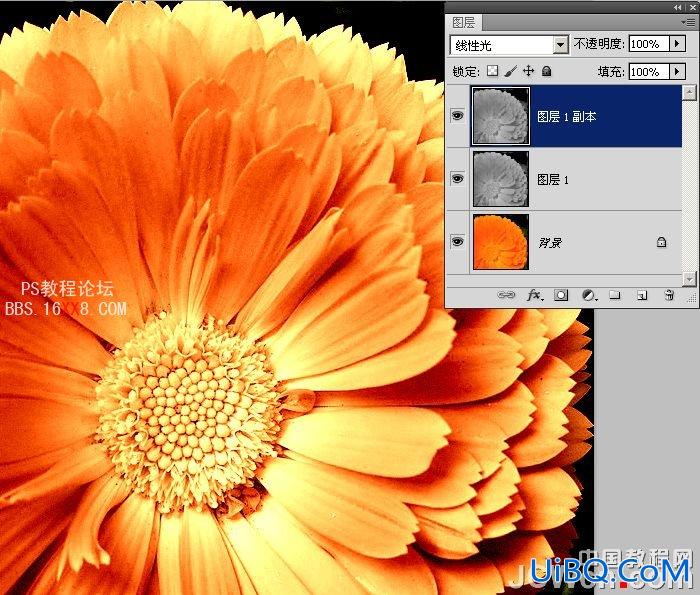Open the layers panel options menu

(690, 22)
